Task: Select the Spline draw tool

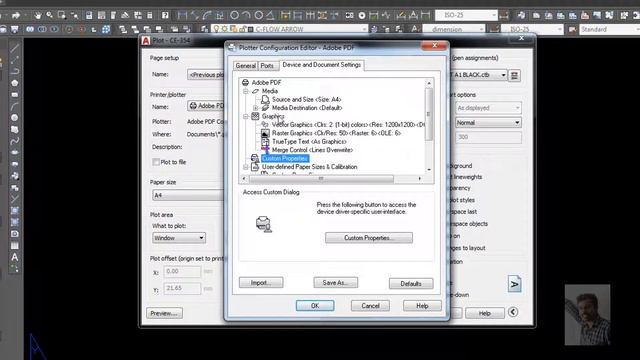Action: coord(15,141)
